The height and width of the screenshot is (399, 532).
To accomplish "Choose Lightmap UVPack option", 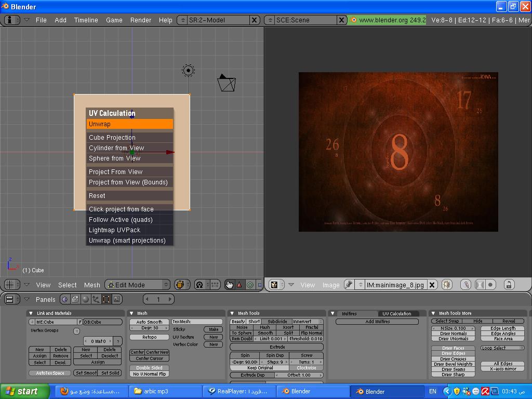I will pyautogui.click(x=129, y=230).
